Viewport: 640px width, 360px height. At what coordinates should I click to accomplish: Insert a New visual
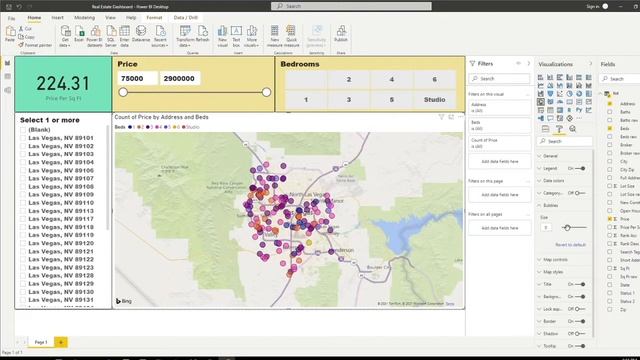click(222, 36)
